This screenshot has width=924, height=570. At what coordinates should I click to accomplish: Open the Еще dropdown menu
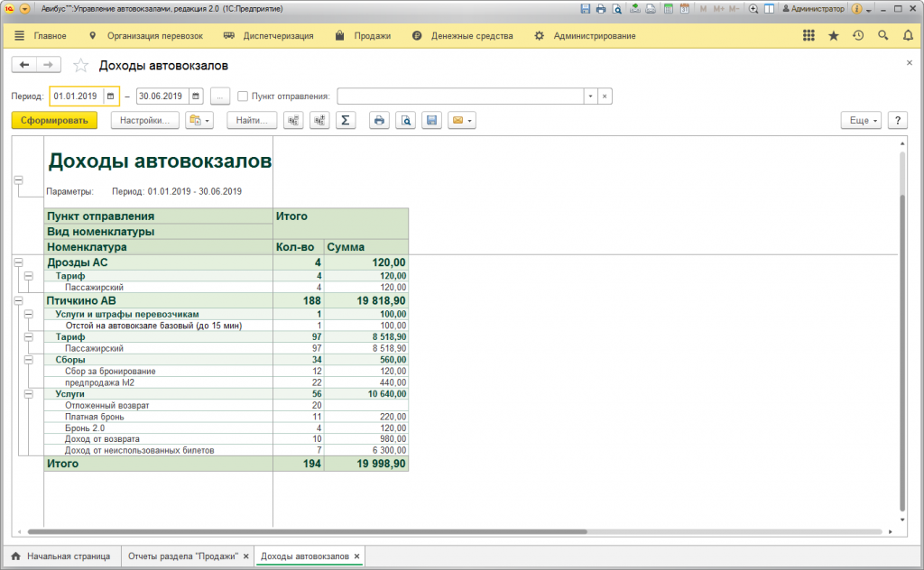pyautogui.click(x=860, y=120)
